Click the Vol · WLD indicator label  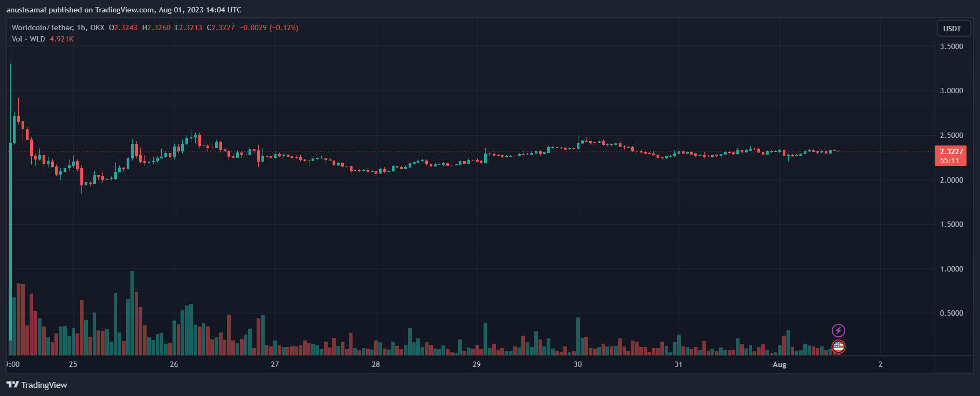[x=29, y=39]
